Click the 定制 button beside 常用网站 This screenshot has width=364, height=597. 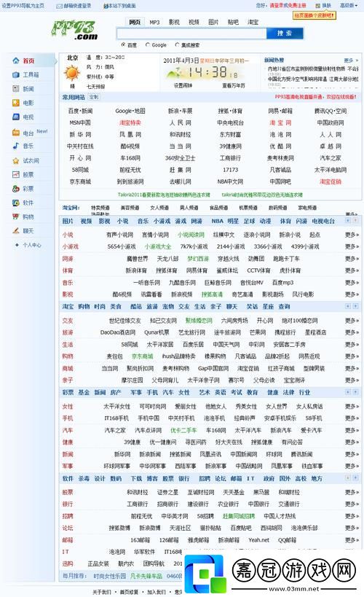pos(94,97)
